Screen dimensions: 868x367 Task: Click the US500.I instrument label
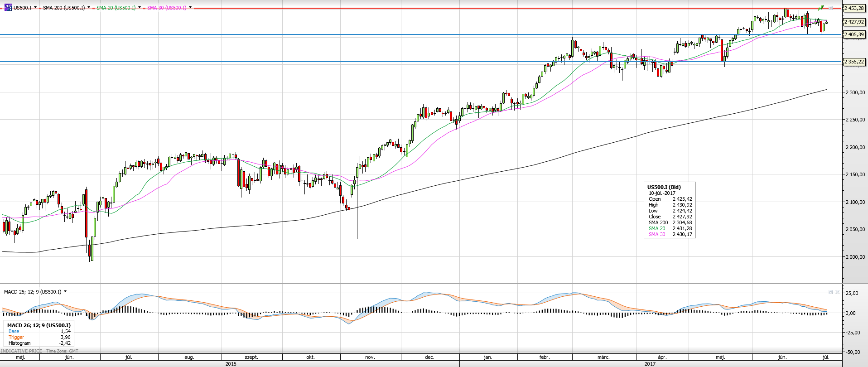click(x=23, y=8)
